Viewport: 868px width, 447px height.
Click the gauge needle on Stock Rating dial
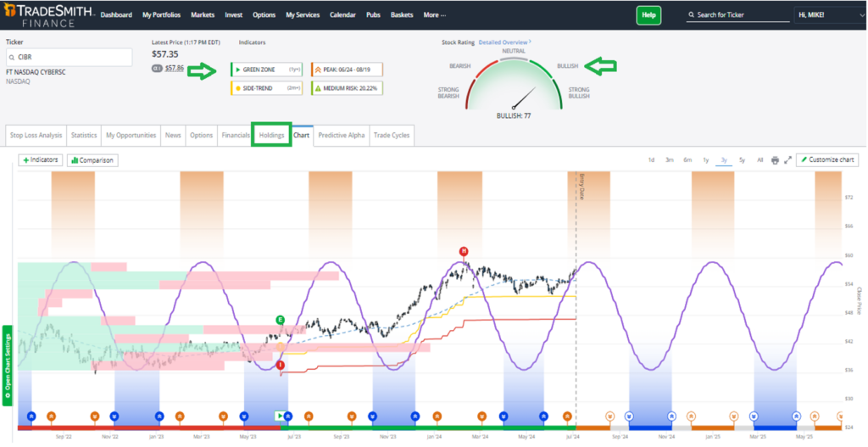click(x=524, y=98)
